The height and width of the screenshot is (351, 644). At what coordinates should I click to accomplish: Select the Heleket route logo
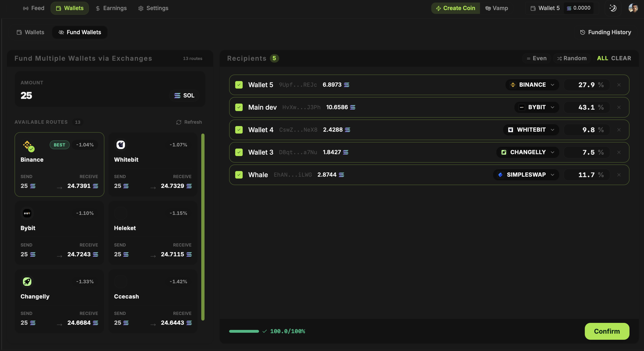(121, 213)
